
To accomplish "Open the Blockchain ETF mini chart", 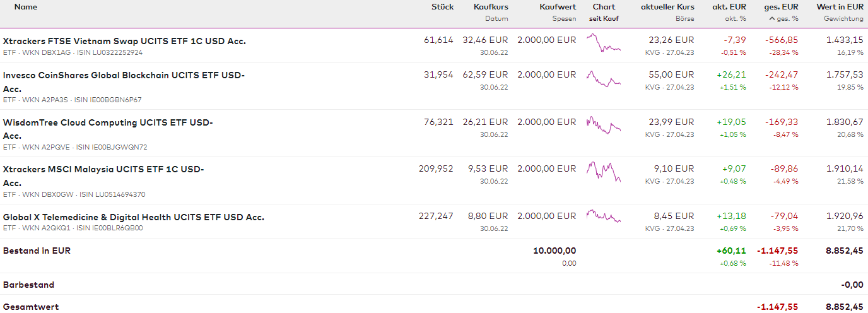I will pyautogui.click(x=604, y=79).
